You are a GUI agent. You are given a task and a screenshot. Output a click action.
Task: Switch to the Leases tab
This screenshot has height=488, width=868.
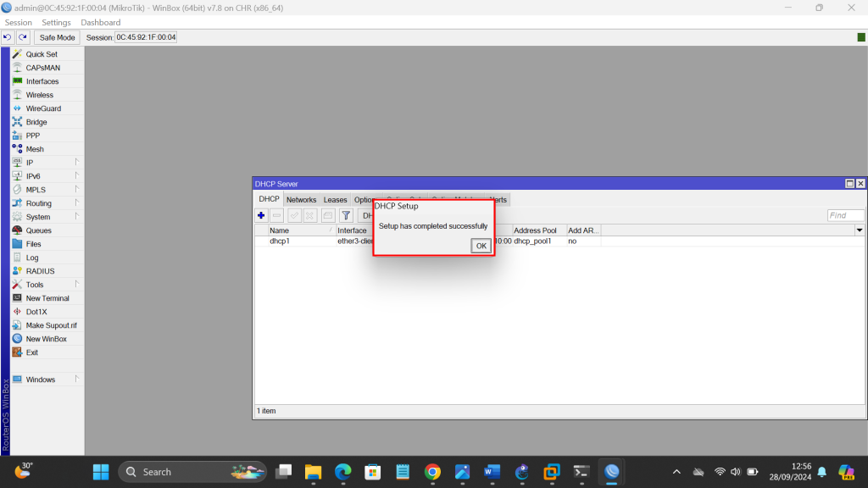tap(336, 200)
